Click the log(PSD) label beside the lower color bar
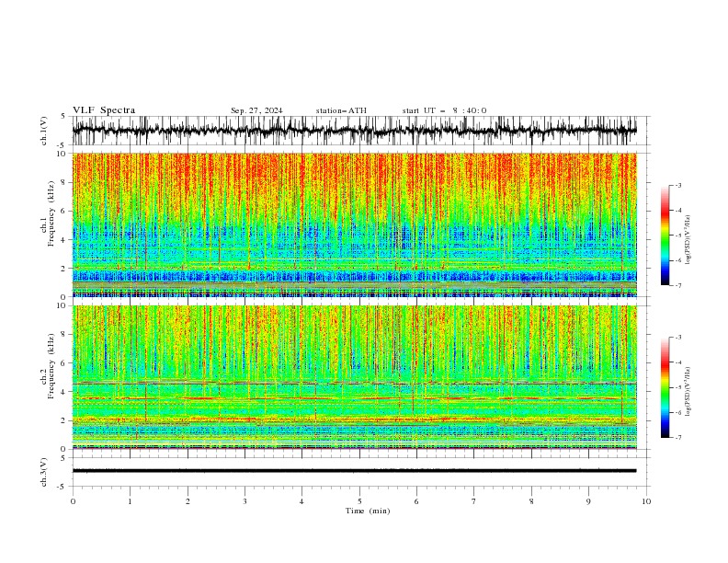This screenshot has width=728, height=563. pos(688,391)
